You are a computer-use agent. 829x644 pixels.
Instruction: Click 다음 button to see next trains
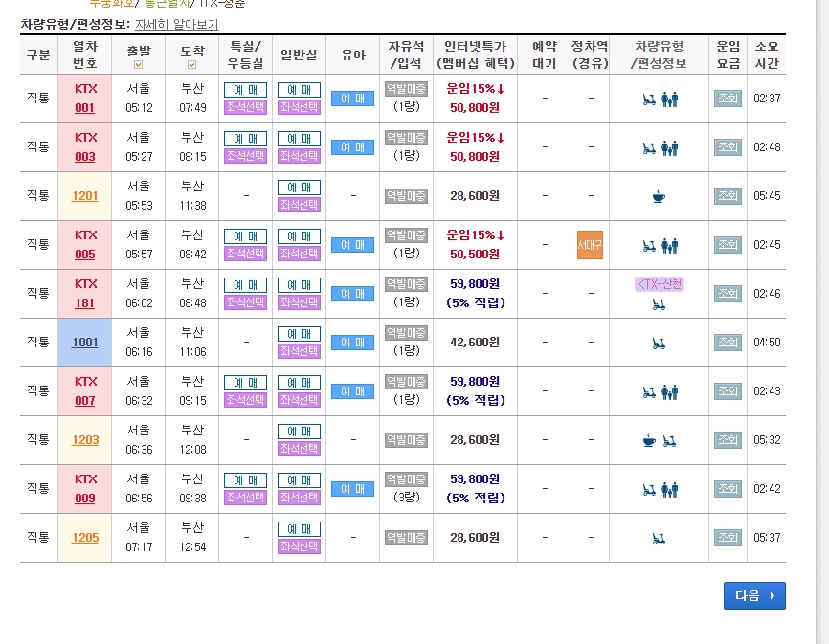tap(754, 595)
